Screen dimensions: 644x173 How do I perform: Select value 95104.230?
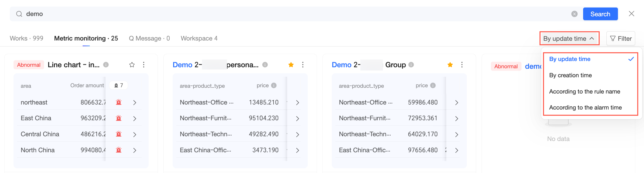point(264,118)
